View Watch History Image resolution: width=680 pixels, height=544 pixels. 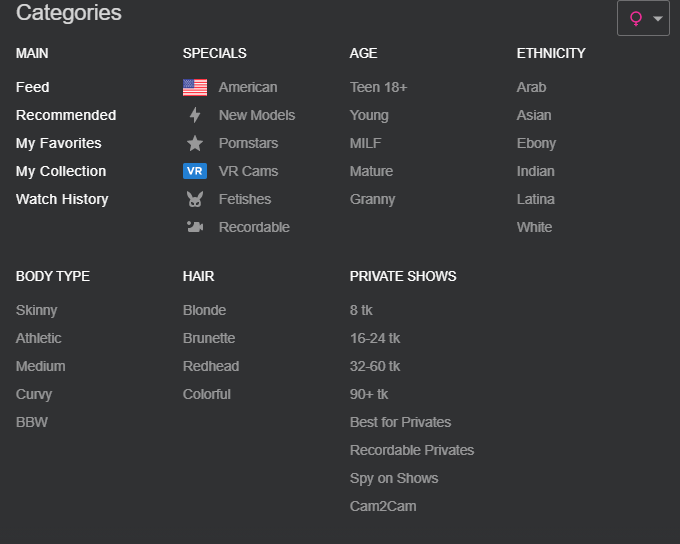click(x=62, y=199)
